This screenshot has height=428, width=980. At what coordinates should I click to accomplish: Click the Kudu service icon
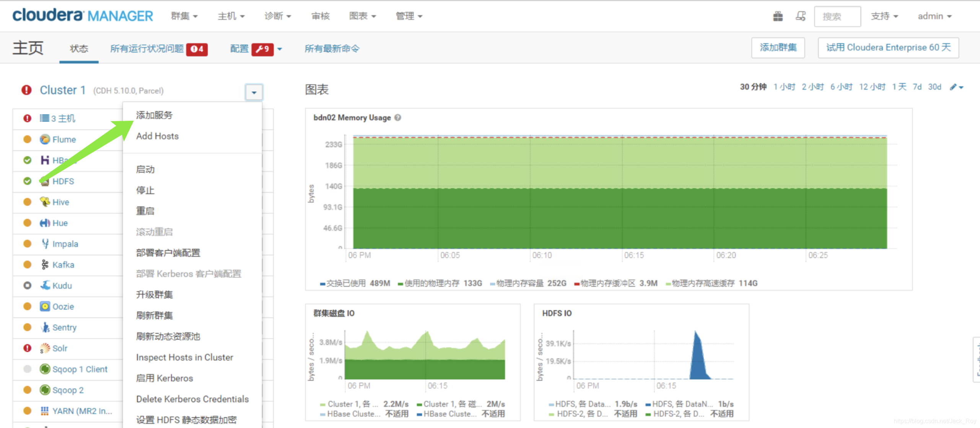(45, 285)
